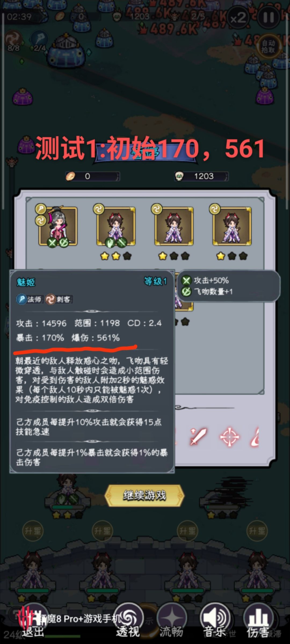Toggle the x2 game speed button
This screenshot has width=290, height=644.
click(x=238, y=18)
